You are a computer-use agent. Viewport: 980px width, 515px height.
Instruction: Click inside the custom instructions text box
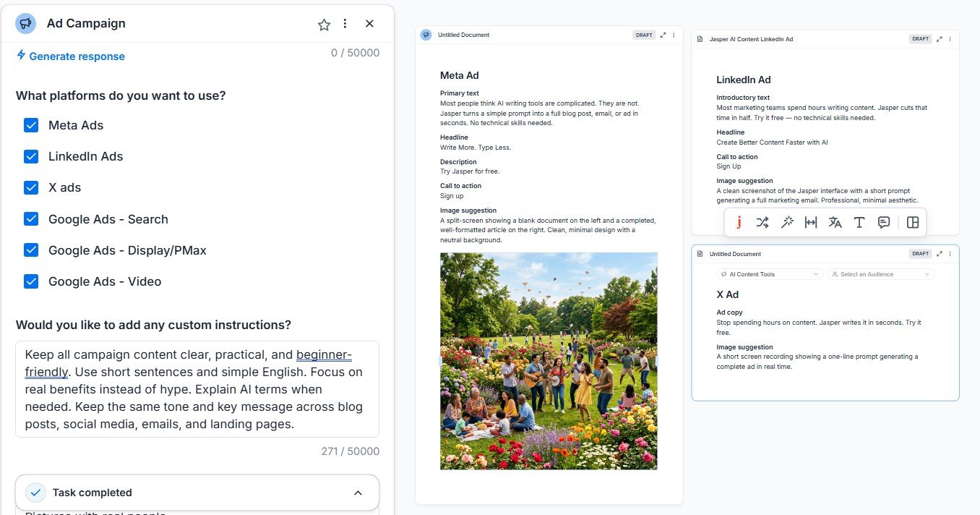[x=197, y=389]
